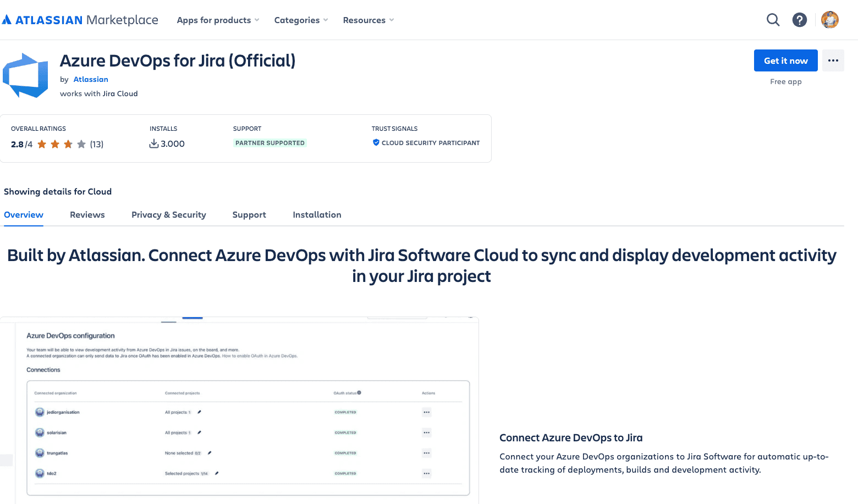The width and height of the screenshot is (858, 504).
Task: Click the Showing details for Cloud text
Action: (x=58, y=191)
